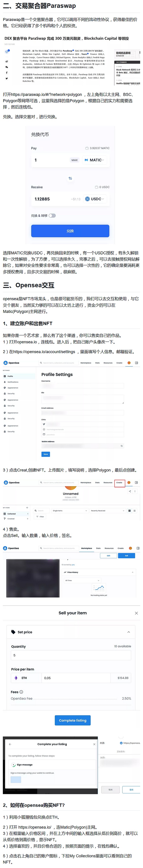The image size is (143, 868).
Task: Copy the wallet address in Profile Settings
Action: click(x=122, y=446)
